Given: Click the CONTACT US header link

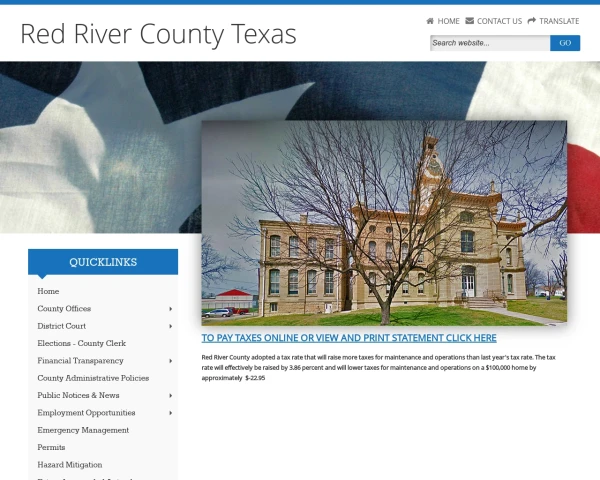Looking at the screenshot, I should 499,21.
